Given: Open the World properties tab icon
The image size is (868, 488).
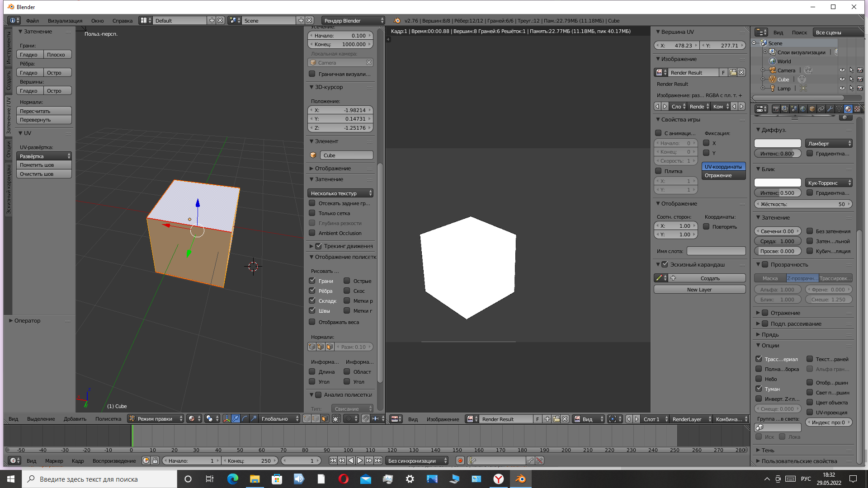Looking at the screenshot, I should click(x=803, y=109).
